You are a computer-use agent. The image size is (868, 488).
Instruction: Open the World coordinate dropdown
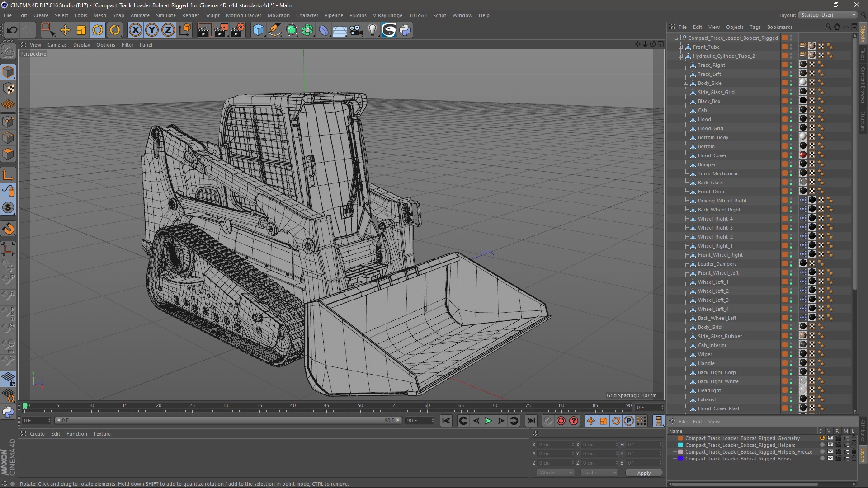[556, 473]
